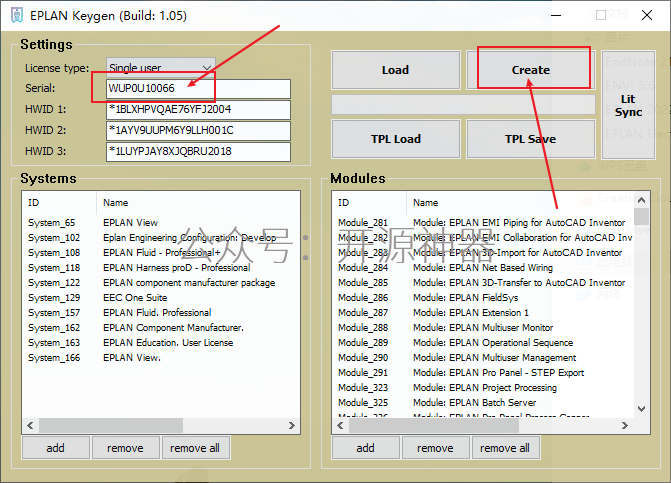Select Module_288 Multiuser Monitor row
Image resolution: width=671 pixels, height=483 pixels.
coord(483,328)
